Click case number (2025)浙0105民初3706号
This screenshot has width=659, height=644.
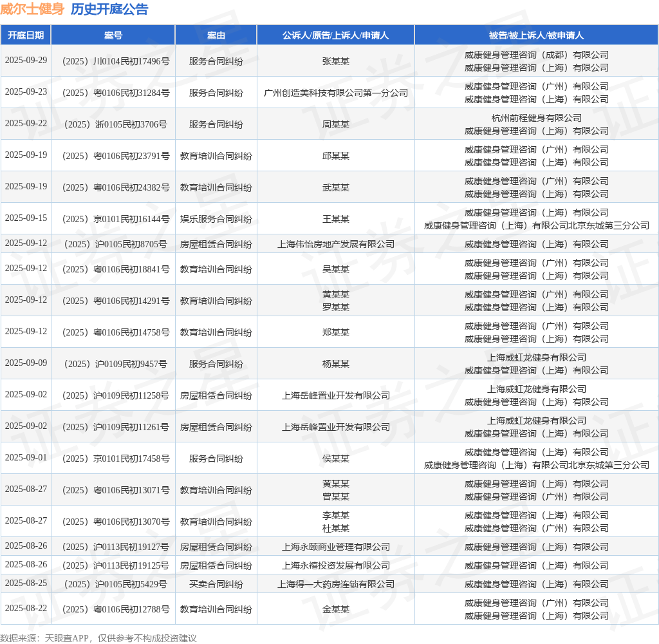116,124
